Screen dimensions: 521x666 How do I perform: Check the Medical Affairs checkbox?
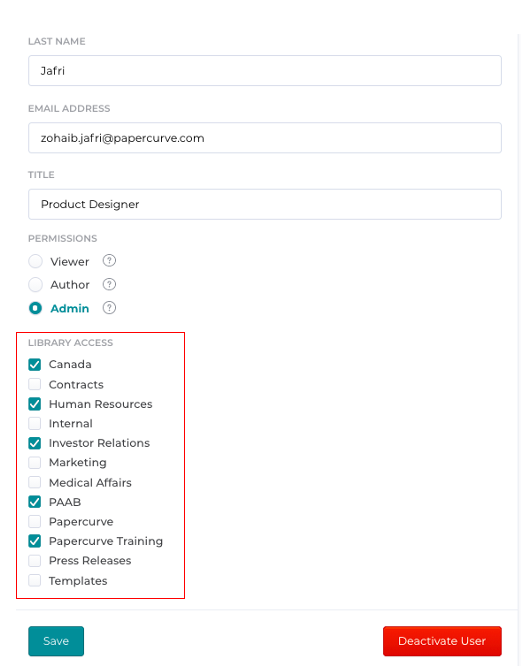[x=35, y=483]
